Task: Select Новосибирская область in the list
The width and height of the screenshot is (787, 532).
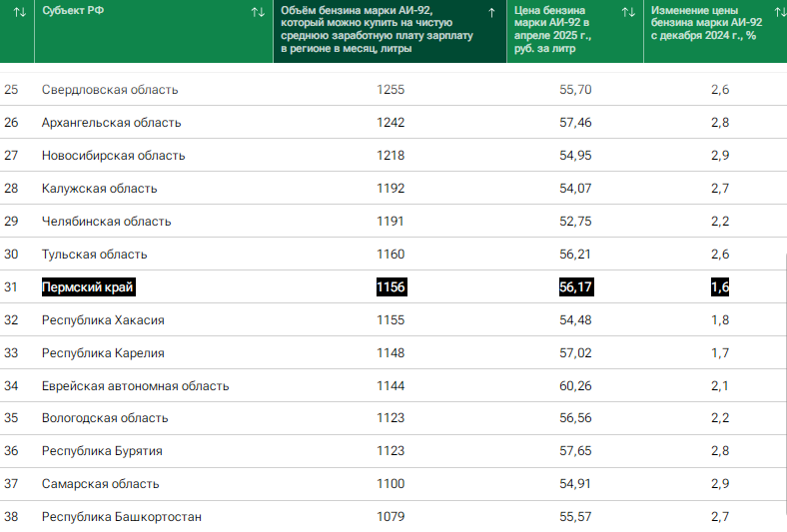Action: click(x=113, y=156)
